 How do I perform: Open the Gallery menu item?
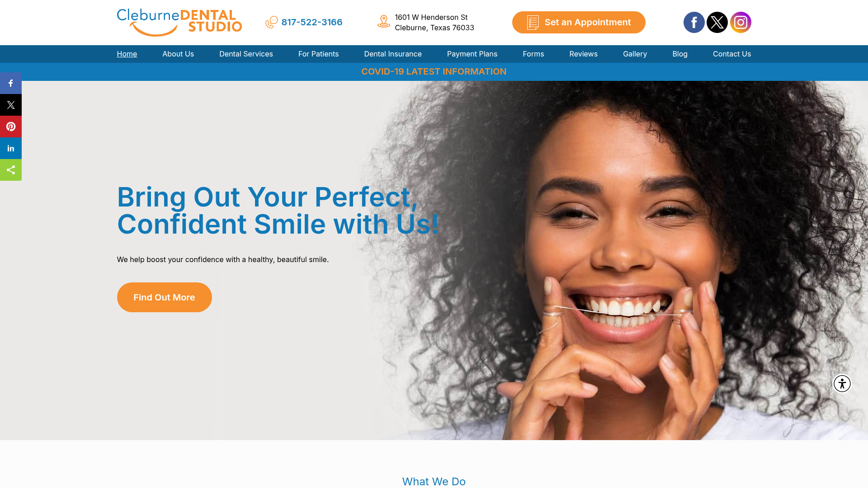click(635, 54)
